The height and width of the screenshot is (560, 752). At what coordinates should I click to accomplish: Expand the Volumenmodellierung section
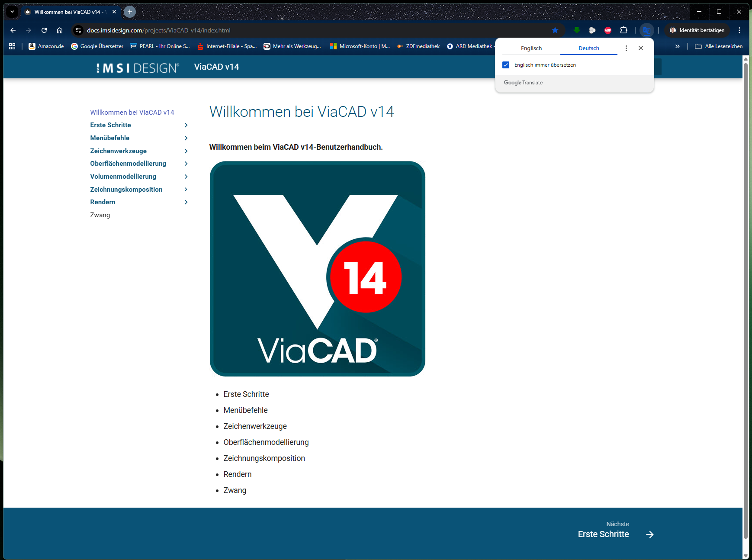tap(186, 177)
